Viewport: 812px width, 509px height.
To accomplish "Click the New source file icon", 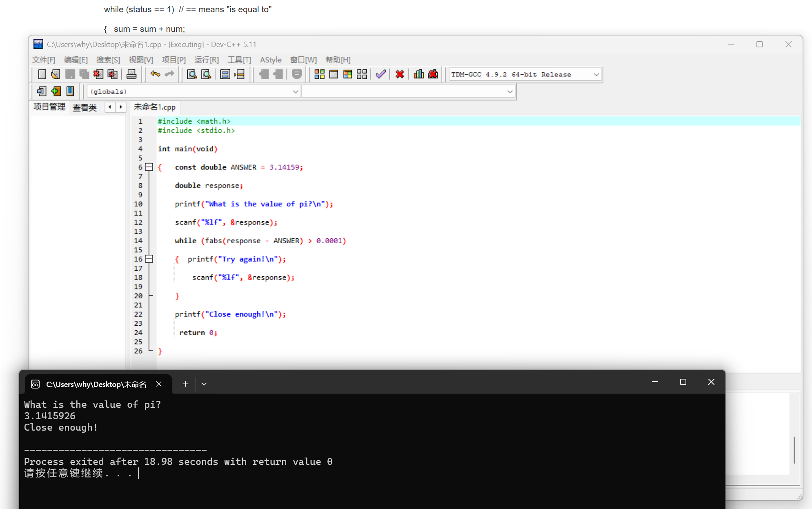I will (42, 74).
